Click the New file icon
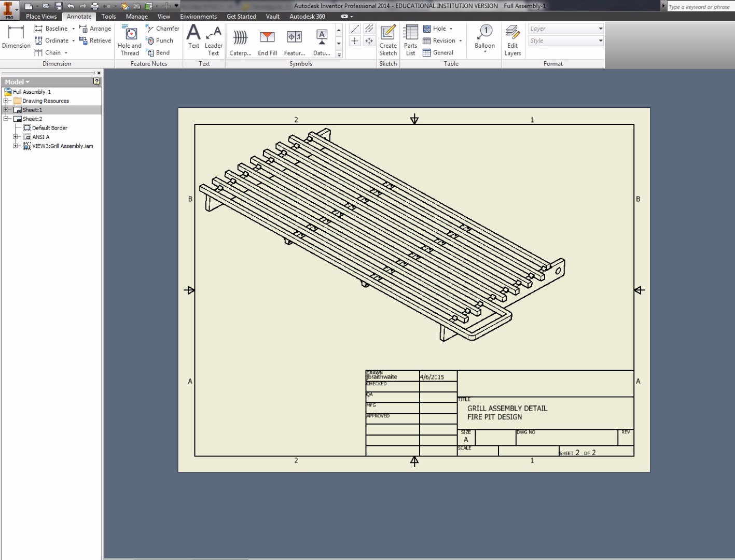 tap(29, 6)
